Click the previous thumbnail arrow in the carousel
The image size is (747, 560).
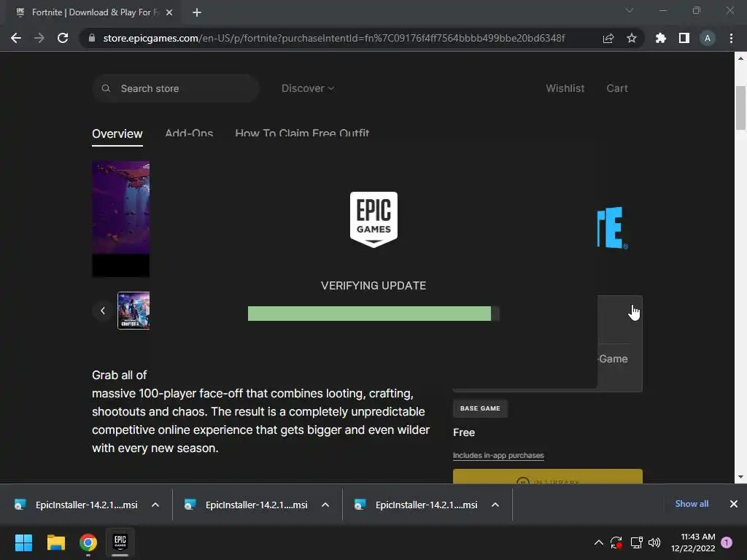click(x=103, y=311)
